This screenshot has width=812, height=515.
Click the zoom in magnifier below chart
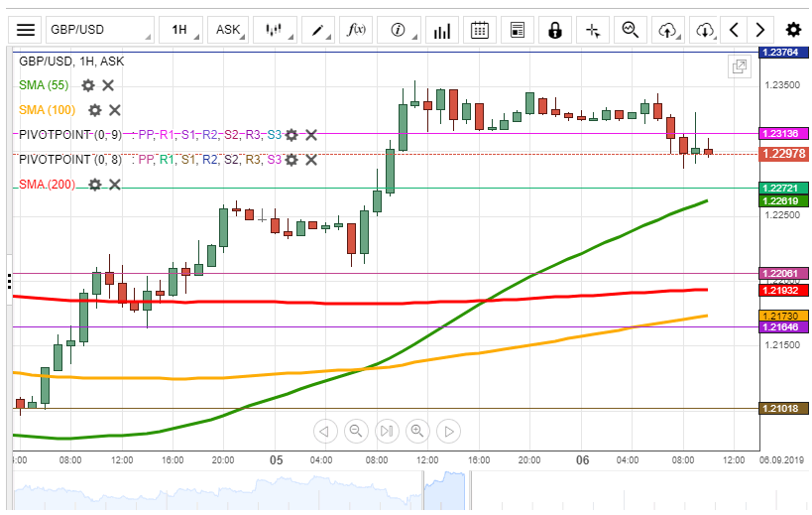coord(417,431)
